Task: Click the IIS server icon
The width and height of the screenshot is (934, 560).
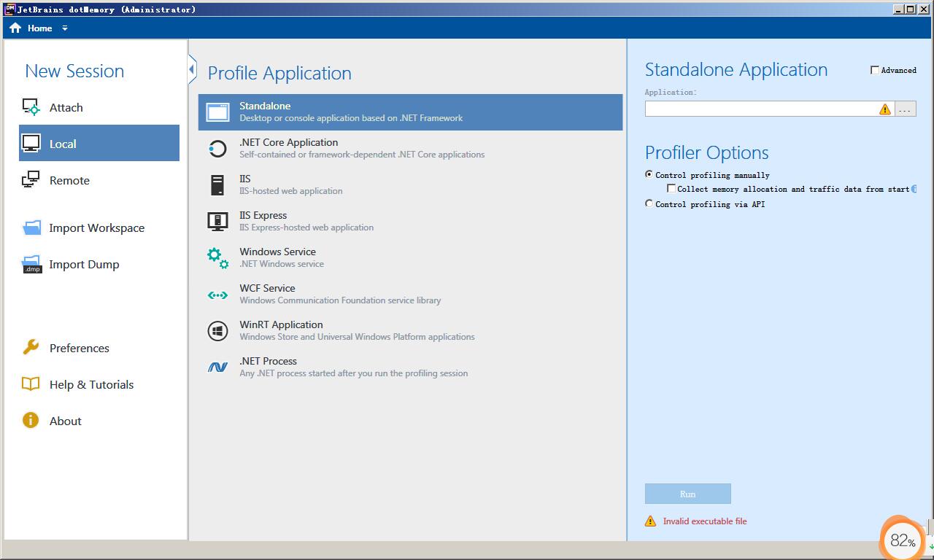Action: point(217,184)
